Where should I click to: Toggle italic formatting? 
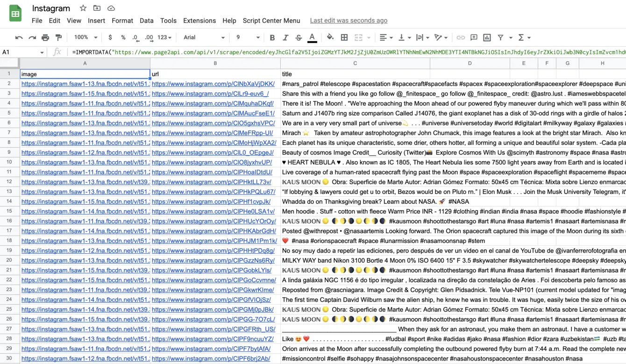point(285,37)
